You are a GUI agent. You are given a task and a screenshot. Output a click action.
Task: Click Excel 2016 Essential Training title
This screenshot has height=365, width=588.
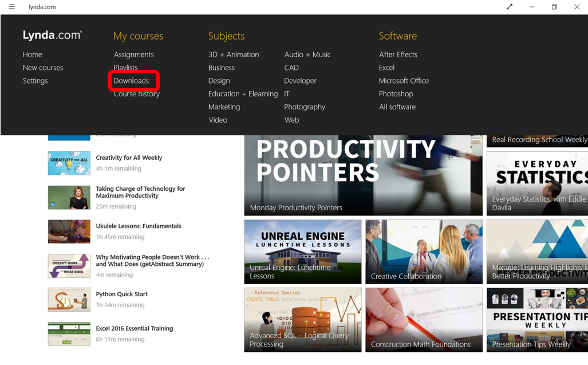click(134, 328)
